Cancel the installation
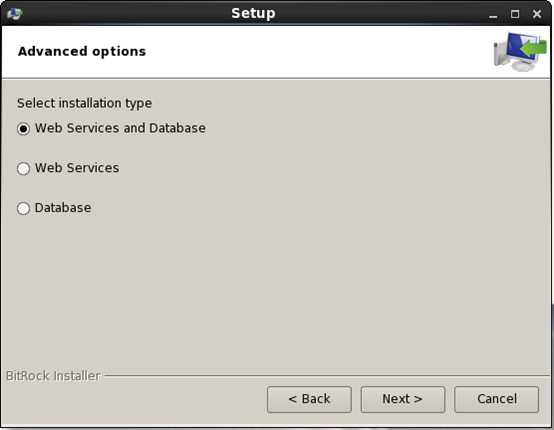Image resolution: width=554 pixels, height=430 pixels. (496, 399)
